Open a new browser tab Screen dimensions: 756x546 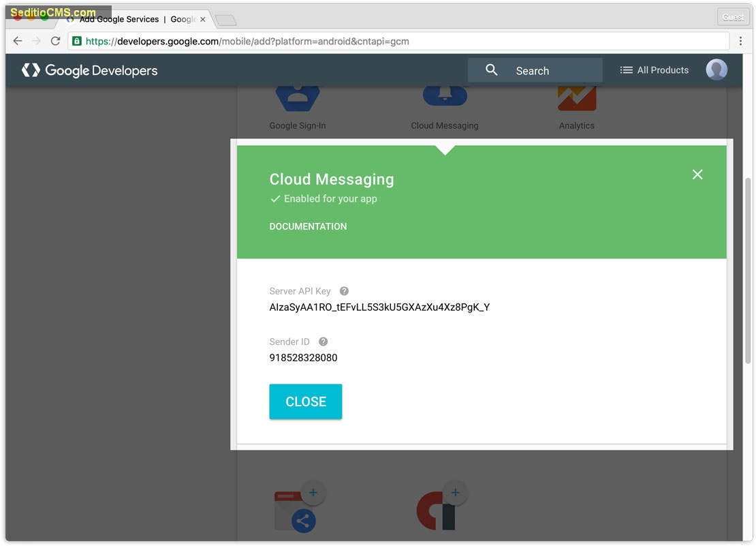coord(225,20)
